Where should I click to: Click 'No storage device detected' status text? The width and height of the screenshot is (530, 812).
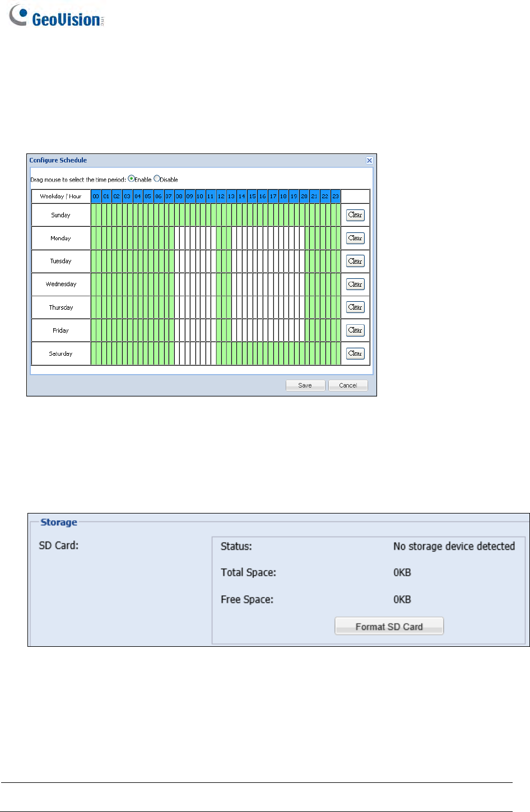[454, 546]
